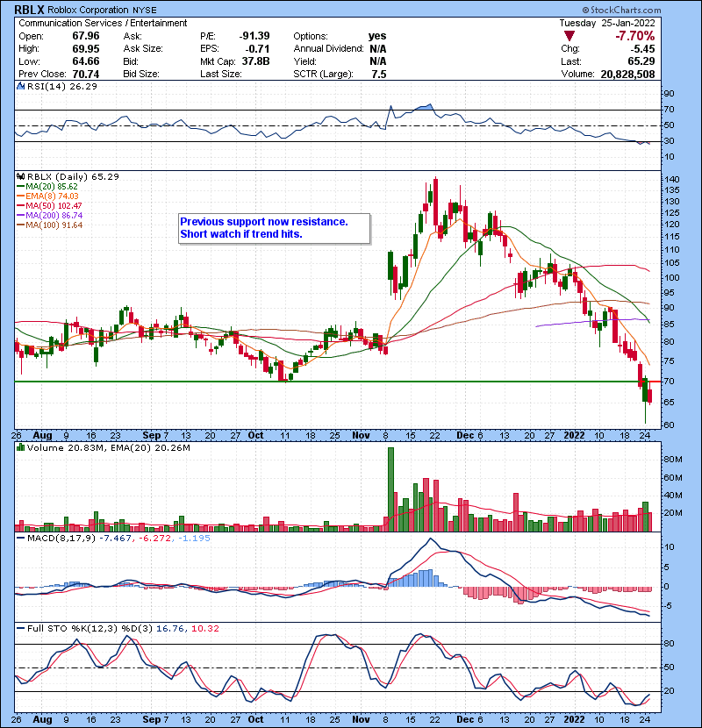The height and width of the screenshot is (728, 702).
Task: Click the date Tuesday 25-Jan-2022
Action: pyautogui.click(x=607, y=23)
